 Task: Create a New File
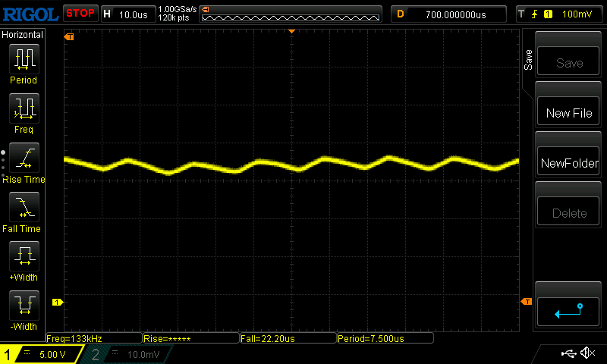coord(568,111)
